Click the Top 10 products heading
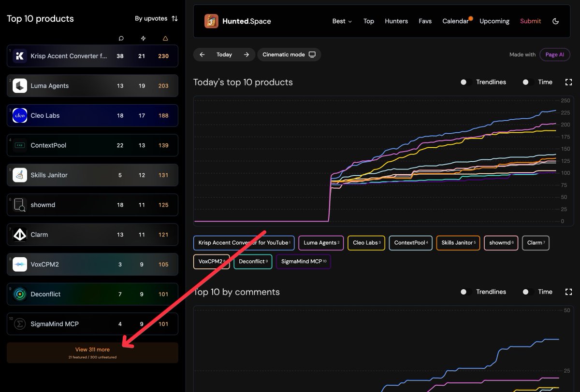580x392 pixels. pos(40,19)
